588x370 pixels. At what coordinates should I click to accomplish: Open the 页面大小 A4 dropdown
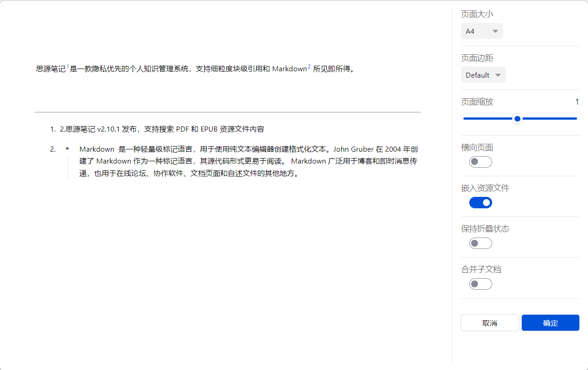pos(482,31)
